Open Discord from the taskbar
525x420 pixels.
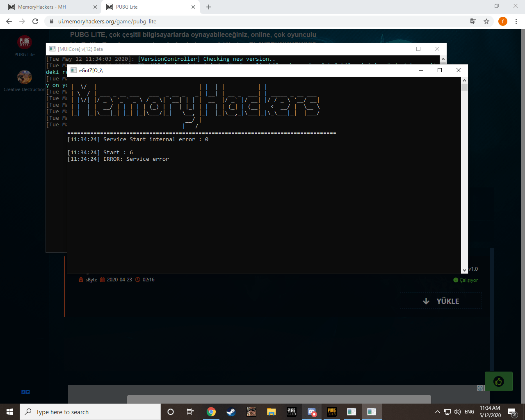[x=312, y=412]
